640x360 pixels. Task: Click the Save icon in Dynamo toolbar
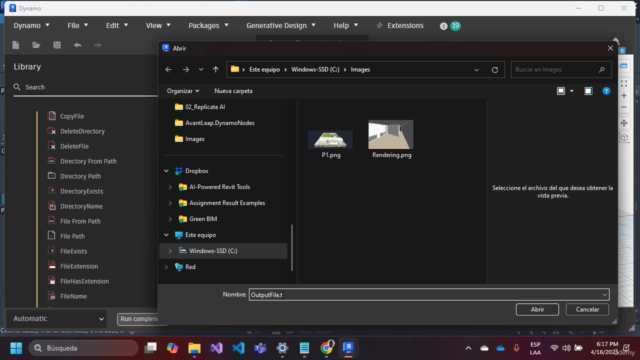coord(57,45)
